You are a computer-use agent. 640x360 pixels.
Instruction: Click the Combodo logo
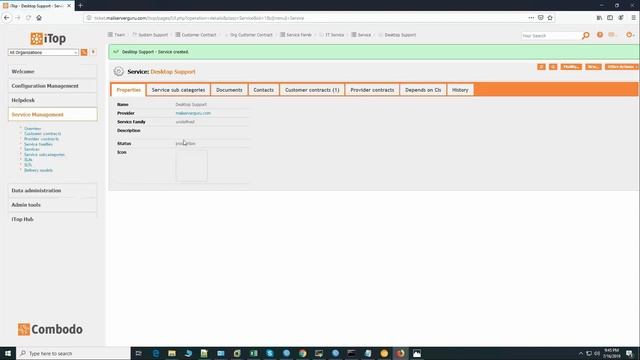50,329
